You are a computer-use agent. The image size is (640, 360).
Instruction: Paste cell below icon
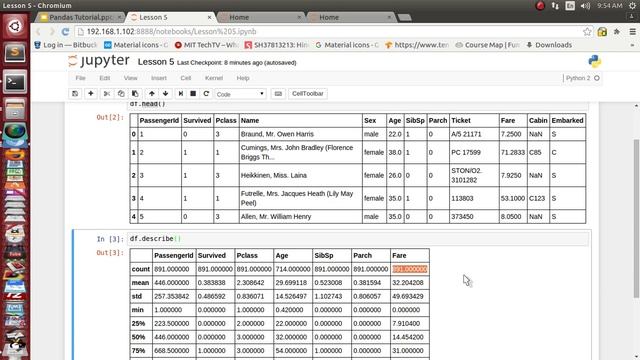coord(135,93)
